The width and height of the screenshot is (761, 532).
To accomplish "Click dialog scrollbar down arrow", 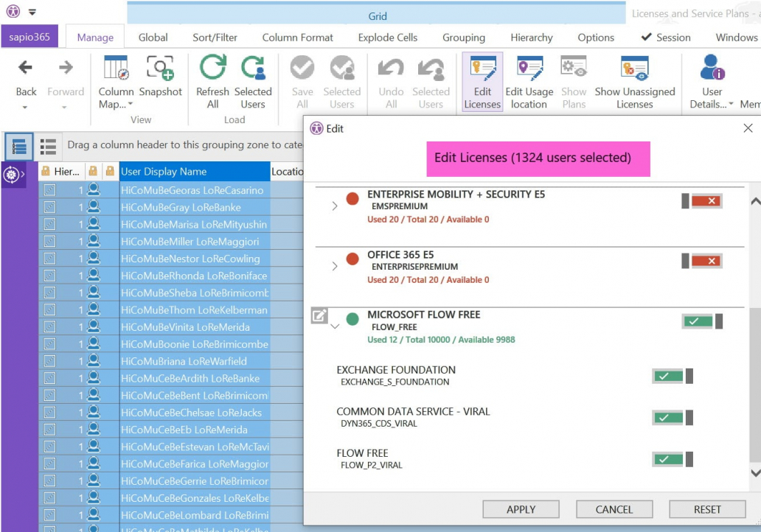I will (756, 472).
